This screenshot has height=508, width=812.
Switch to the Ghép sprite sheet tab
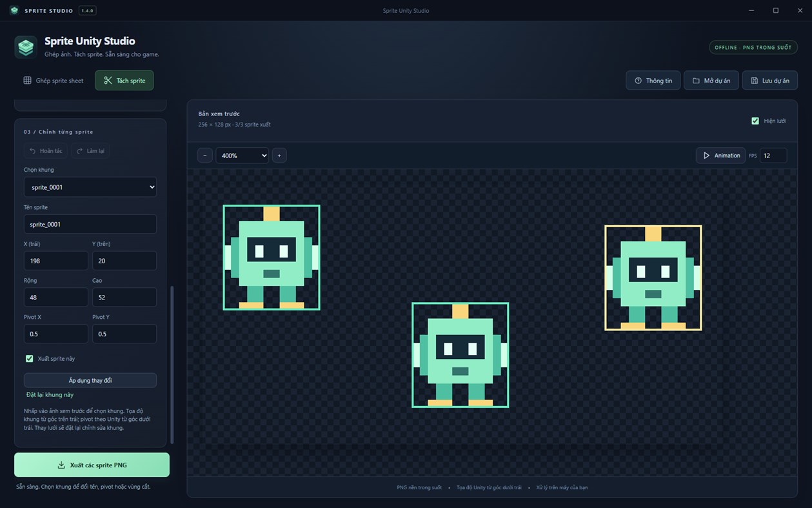pyautogui.click(x=54, y=81)
